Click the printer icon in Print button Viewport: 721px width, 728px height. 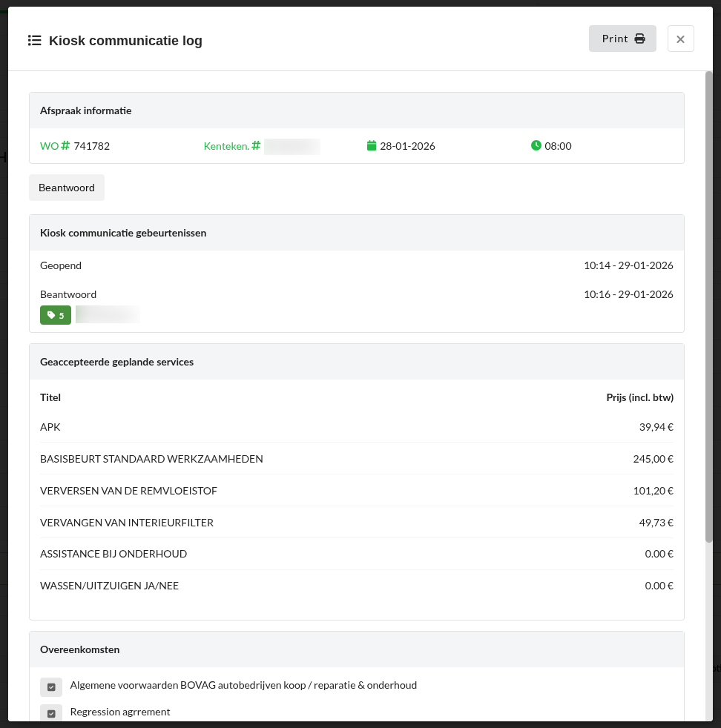pyautogui.click(x=639, y=39)
